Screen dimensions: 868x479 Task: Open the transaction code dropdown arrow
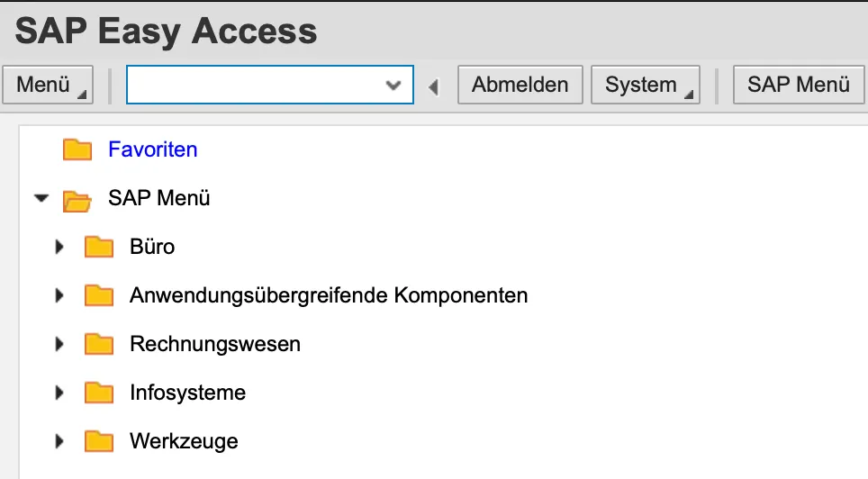click(x=393, y=86)
